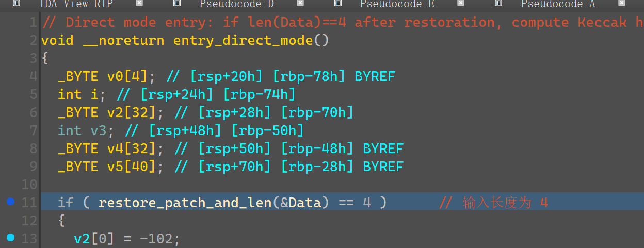Open the Pseudocode-E tab
This screenshot has width=644, height=248.
[x=397, y=4]
